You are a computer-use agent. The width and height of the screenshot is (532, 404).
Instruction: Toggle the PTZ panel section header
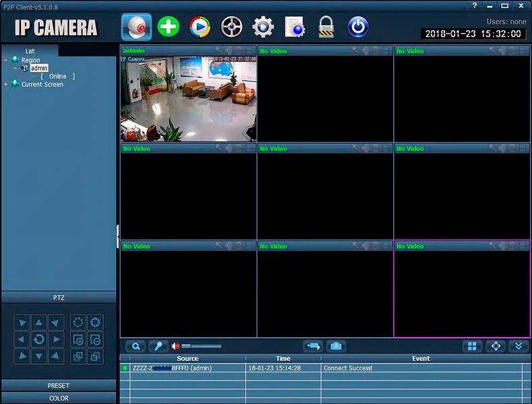pos(59,298)
